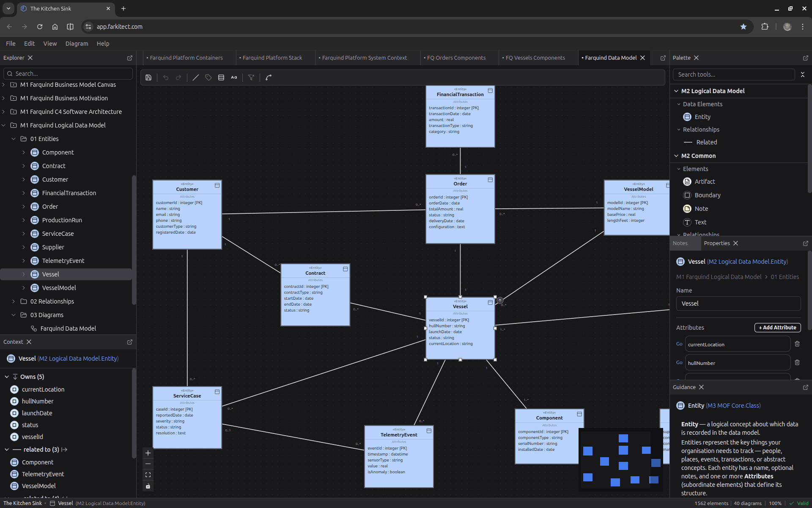This screenshot has height=508, width=812.
Task: Zoom in with the canvas plus button
Action: pos(148,453)
